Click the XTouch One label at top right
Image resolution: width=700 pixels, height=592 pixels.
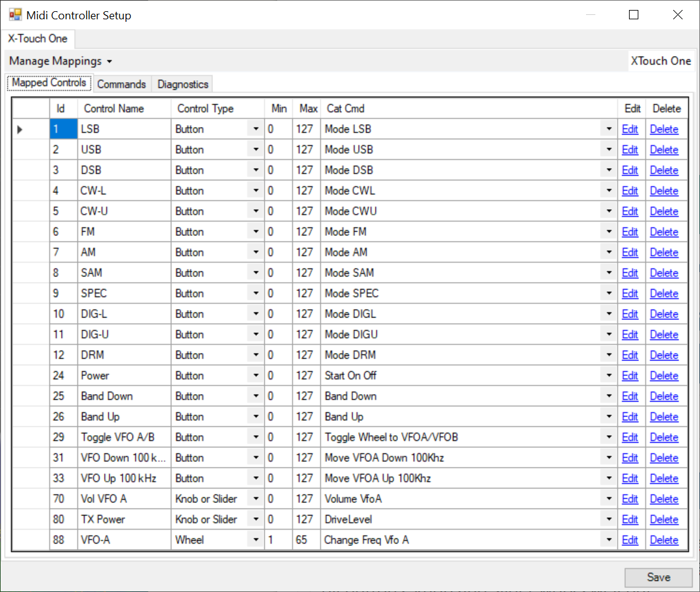tap(661, 61)
